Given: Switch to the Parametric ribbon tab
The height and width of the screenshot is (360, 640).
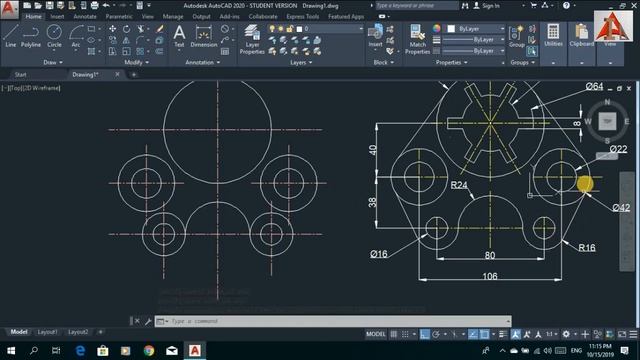Looking at the screenshot, I should click(x=119, y=17).
